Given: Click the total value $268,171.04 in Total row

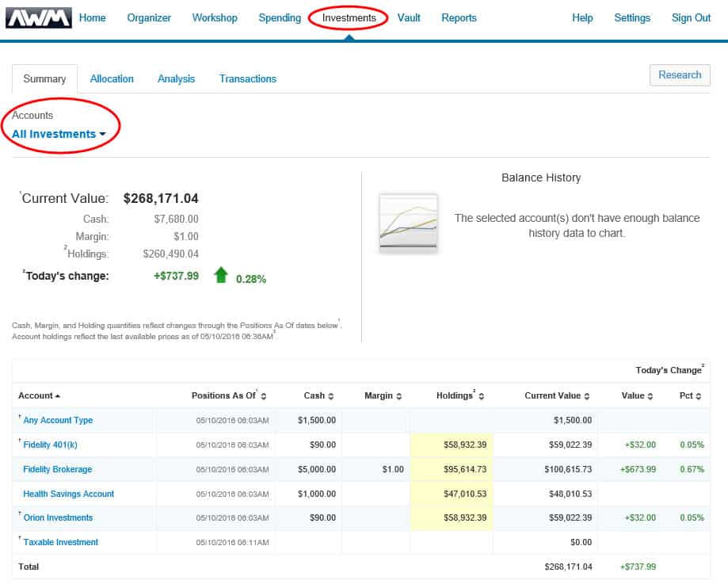Looking at the screenshot, I should (x=568, y=567).
